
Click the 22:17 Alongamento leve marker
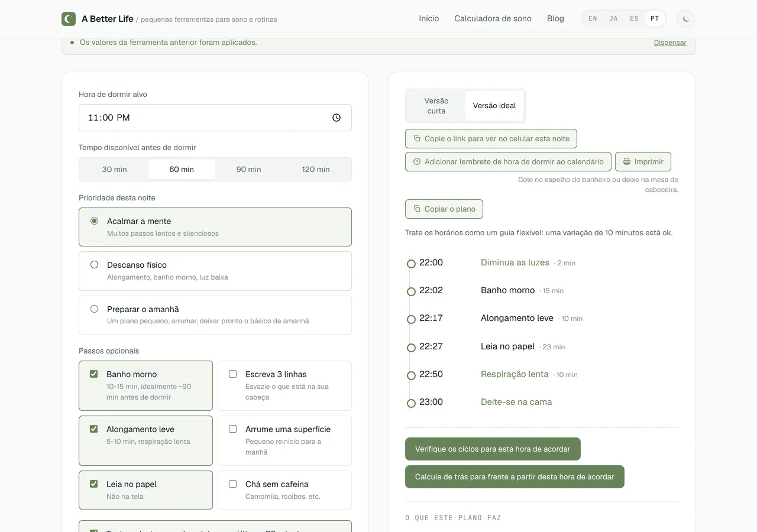click(411, 319)
